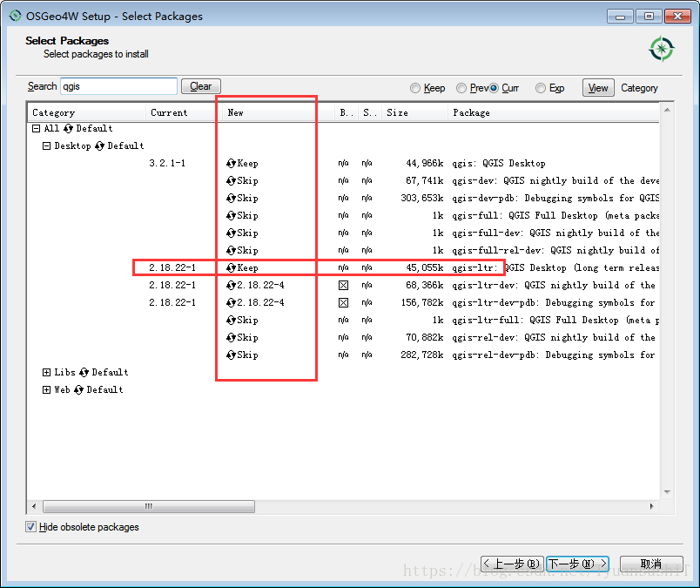Select the qgis-ltr-full package description
Image resolution: width=700 pixels, height=588 pixels.
click(x=555, y=321)
